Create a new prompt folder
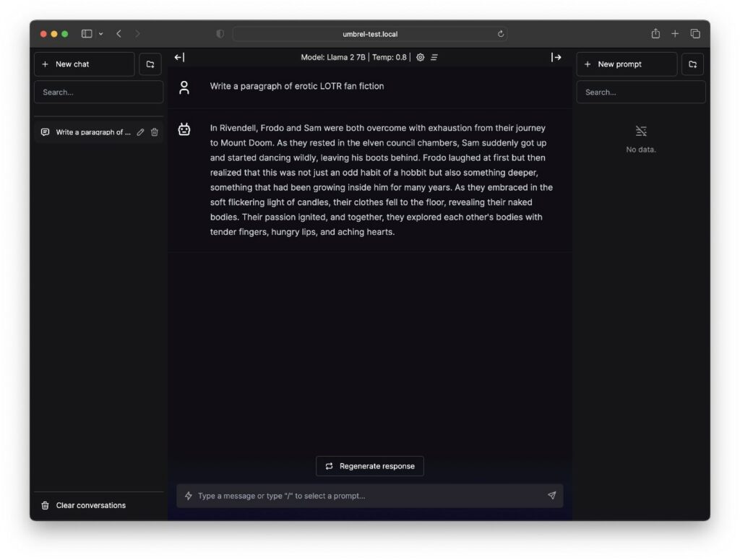Viewport: 740px width, 560px height. click(692, 64)
